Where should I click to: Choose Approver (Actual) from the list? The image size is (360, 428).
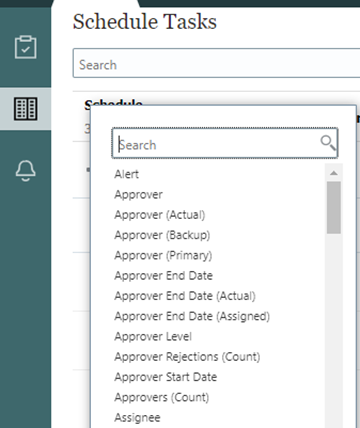point(160,215)
